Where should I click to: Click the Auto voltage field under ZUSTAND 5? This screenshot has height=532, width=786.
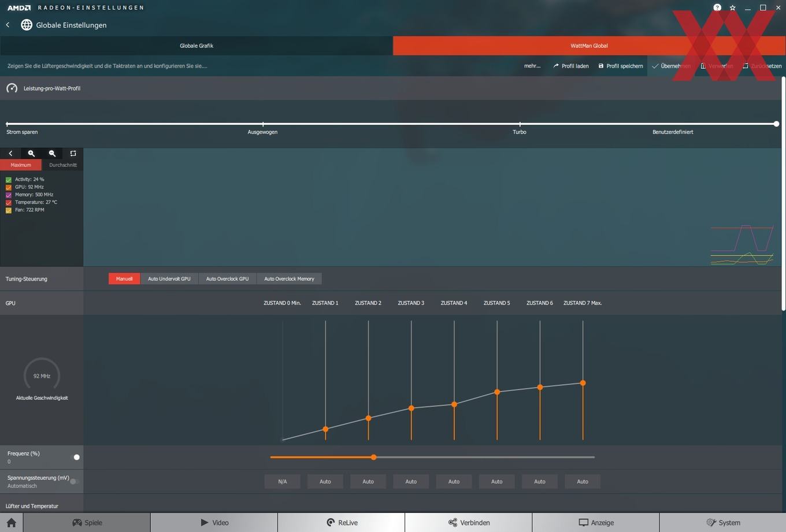coord(497,481)
